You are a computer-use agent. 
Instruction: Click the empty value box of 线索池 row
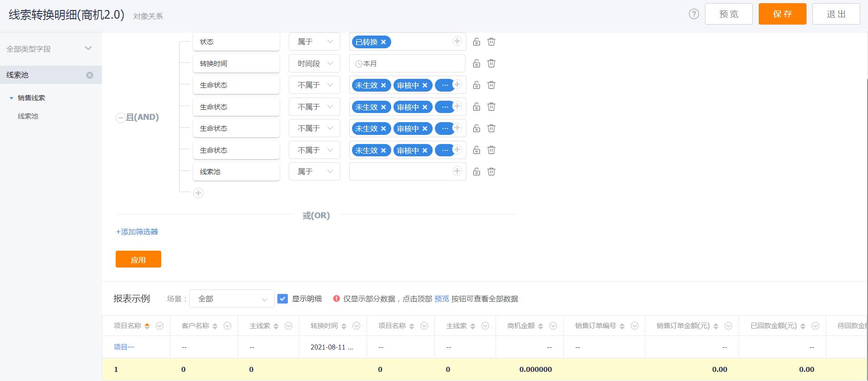pos(407,171)
